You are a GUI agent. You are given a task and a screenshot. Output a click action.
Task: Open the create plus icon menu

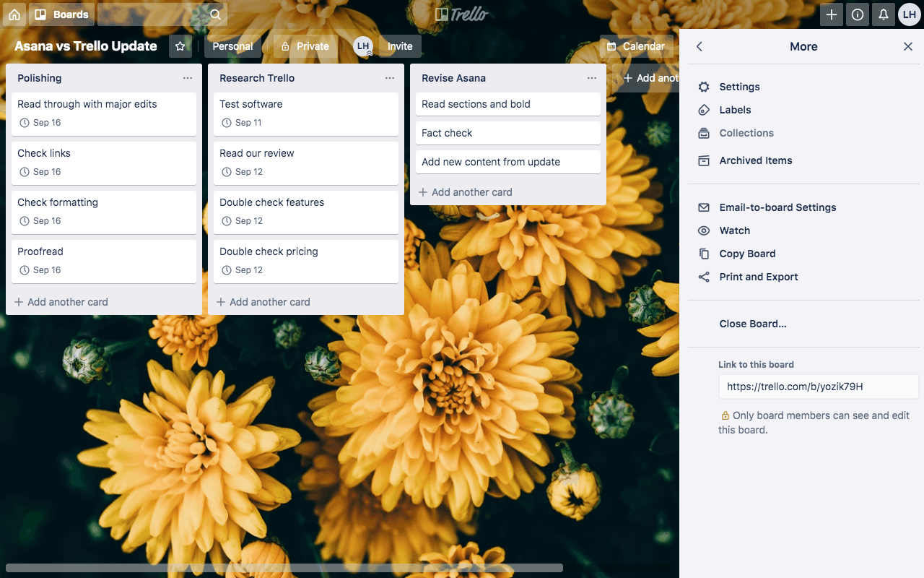click(832, 14)
